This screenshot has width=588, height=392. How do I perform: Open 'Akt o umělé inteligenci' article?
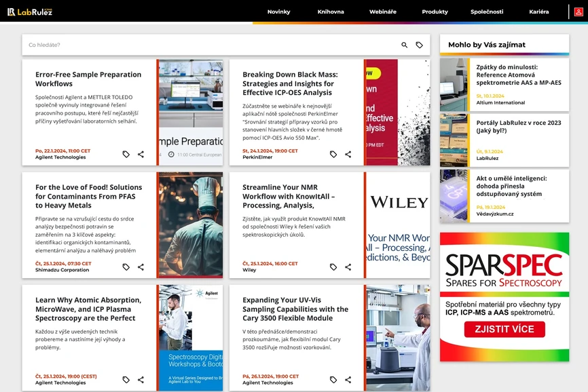tap(511, 186)
